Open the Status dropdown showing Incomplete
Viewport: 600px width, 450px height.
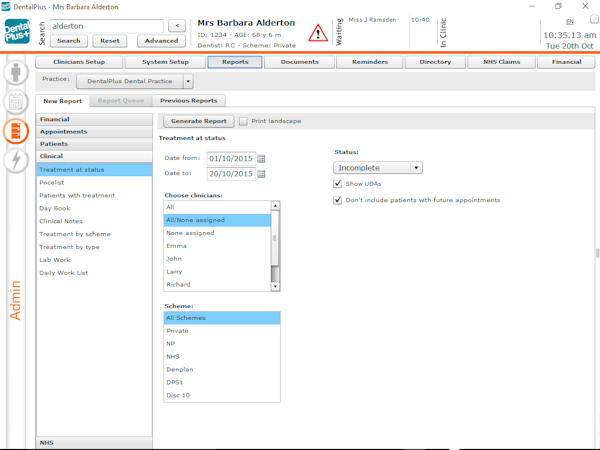pos(378,168)
